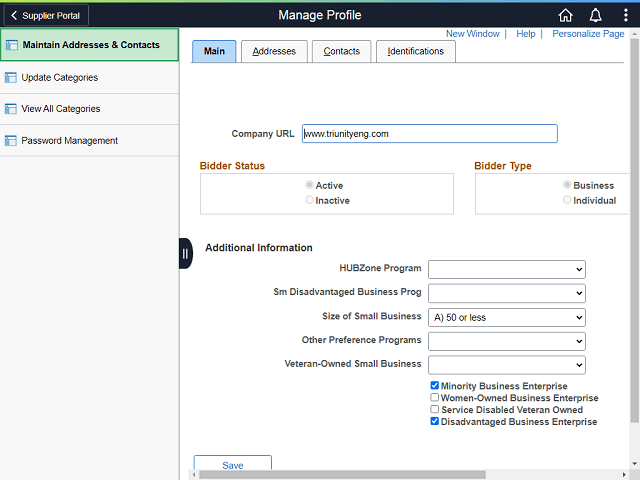Screen dimensions: 640x480
Task: Click the scroll up arrow
Action: [634, 34]
